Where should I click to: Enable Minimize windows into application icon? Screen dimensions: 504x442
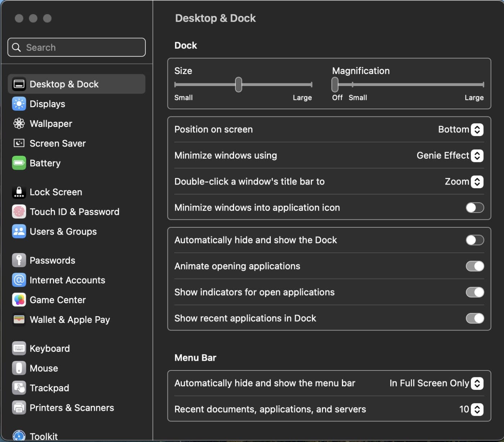point(474,208)
